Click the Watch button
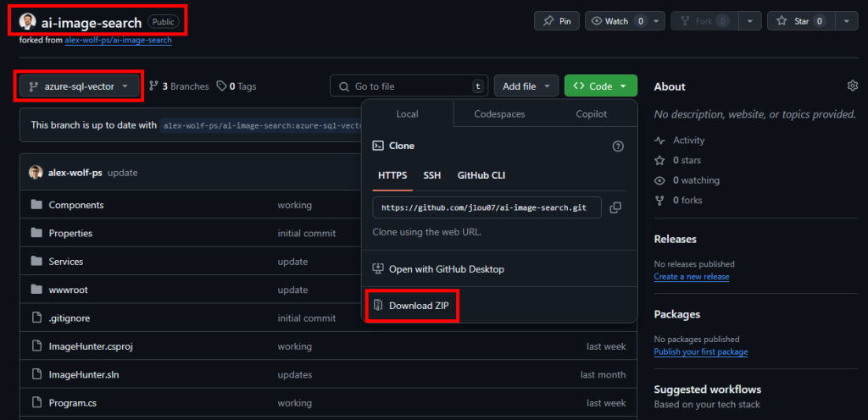Viewport: 868px width, 420px height. pyautogui.click(x=616, y=21)
